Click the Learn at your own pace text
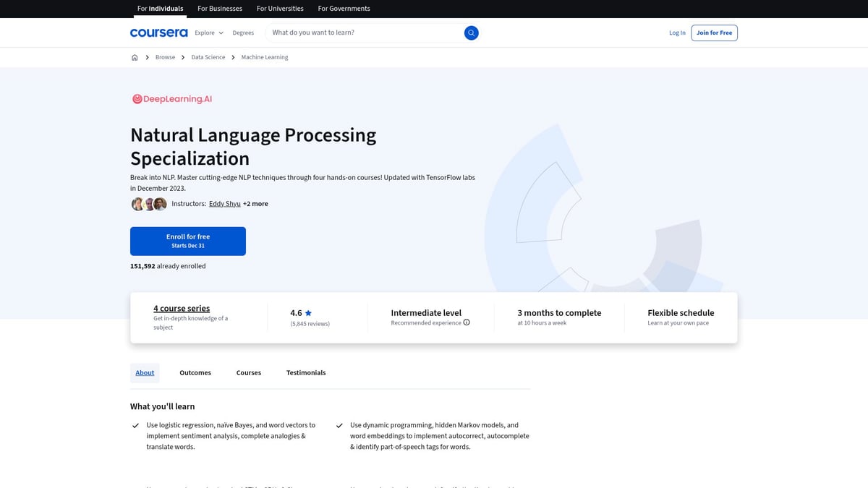Viewport: 868px width, 488px height. tap(678, 323)
